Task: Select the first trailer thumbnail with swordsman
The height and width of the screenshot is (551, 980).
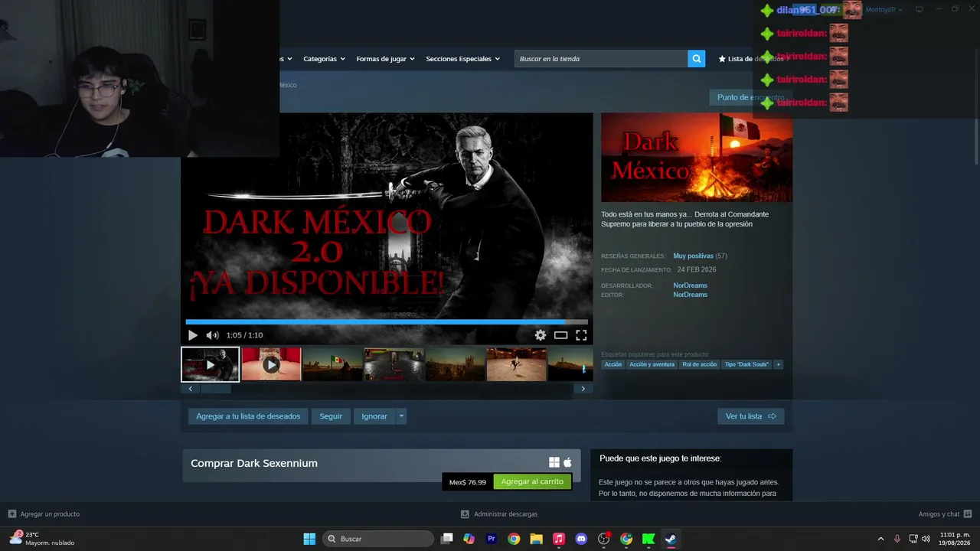Action: click(211, 364)
